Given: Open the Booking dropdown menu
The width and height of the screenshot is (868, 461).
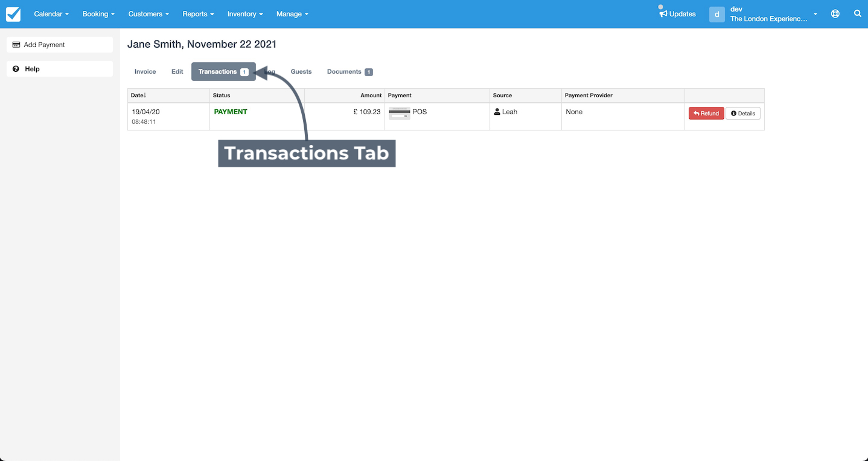Looking at the screenshot, I should pos(98,14).
